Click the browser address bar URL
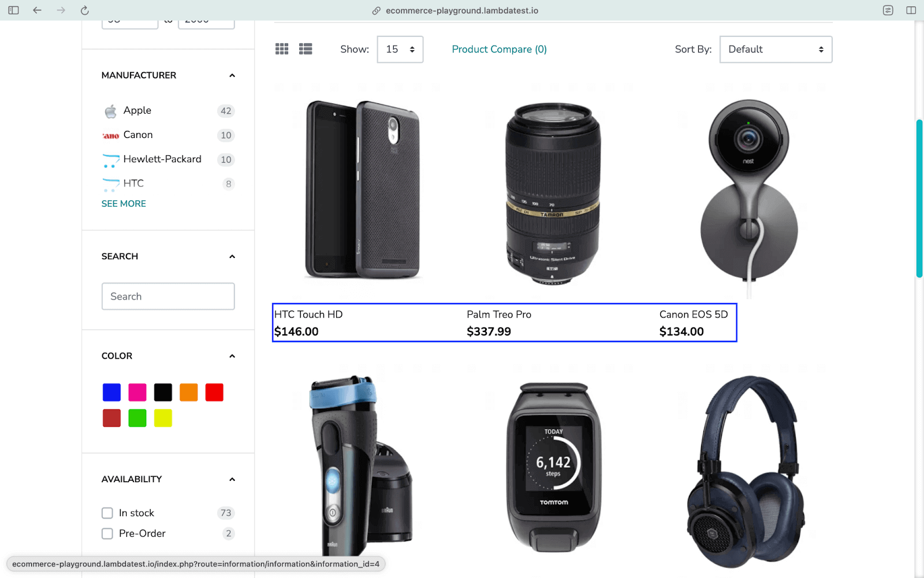The width and height of the screenshot is (924, 578). [462, 10]
